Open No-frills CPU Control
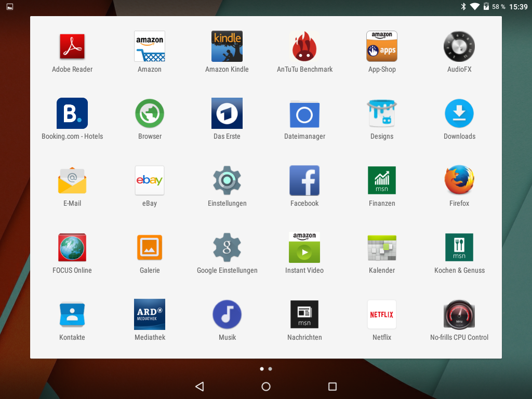 [459, 314]
